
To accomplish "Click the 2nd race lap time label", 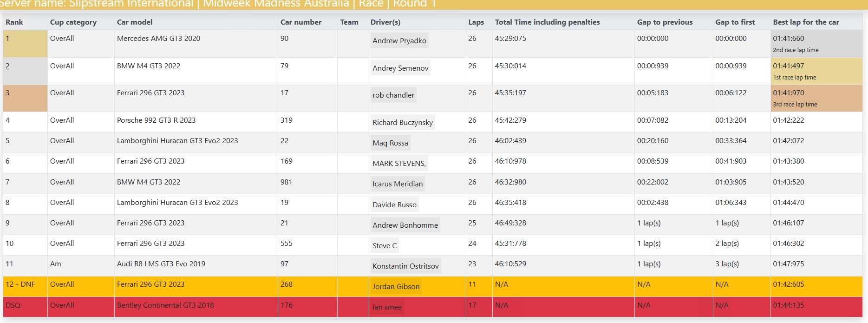I will tap(796, 50).
